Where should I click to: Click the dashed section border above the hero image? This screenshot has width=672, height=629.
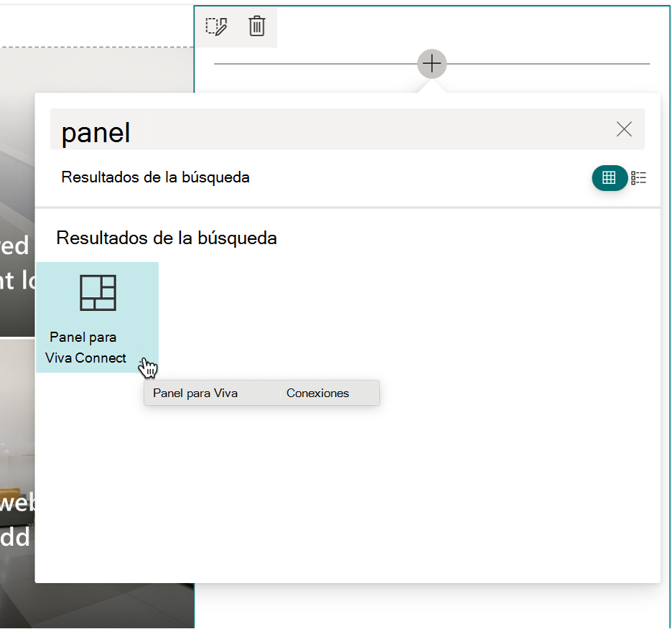click(x=97, y=47)
